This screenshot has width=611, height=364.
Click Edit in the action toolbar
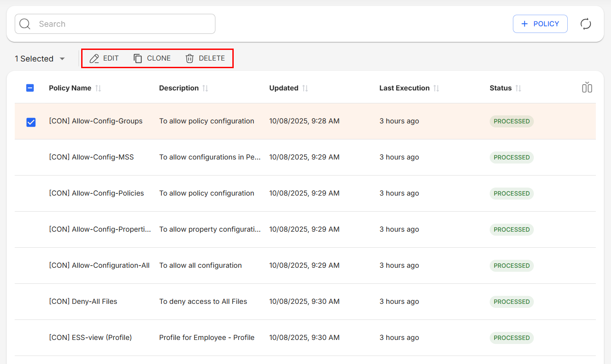(104, 58)
